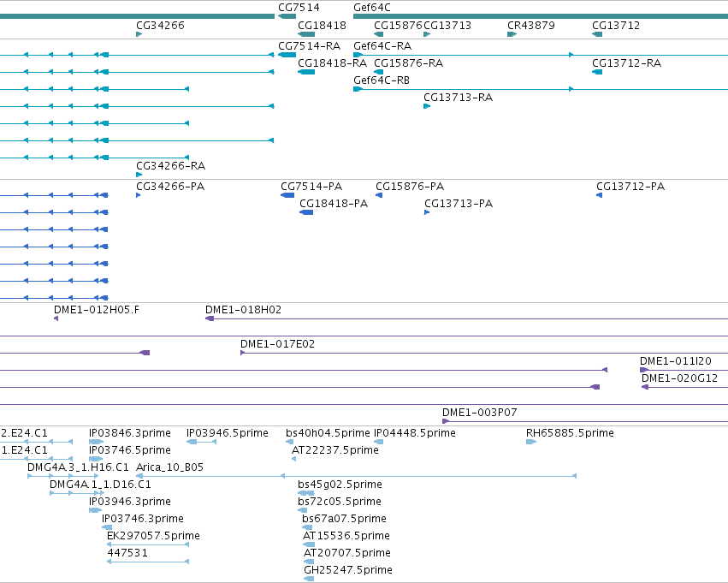Screen dimensions: 728x583
Task: Click the DME1-012H05.F clone label
Action: [x=97, y=310]
